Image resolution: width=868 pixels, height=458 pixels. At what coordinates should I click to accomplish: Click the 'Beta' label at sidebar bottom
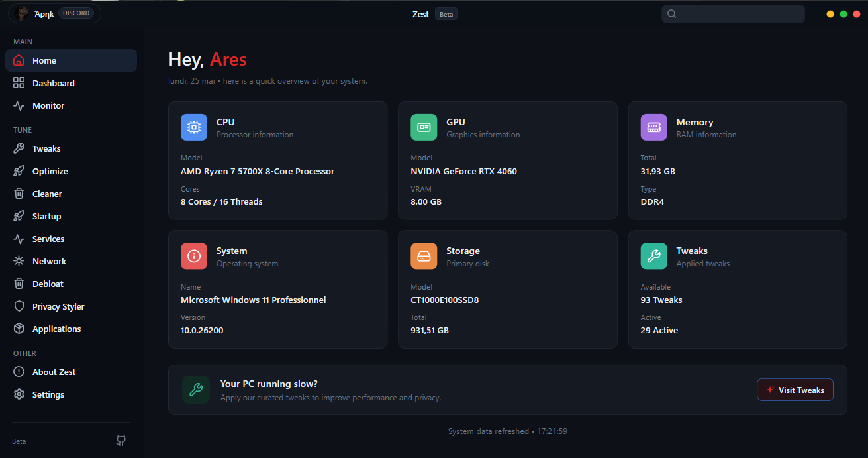click(x=19, y=441)
